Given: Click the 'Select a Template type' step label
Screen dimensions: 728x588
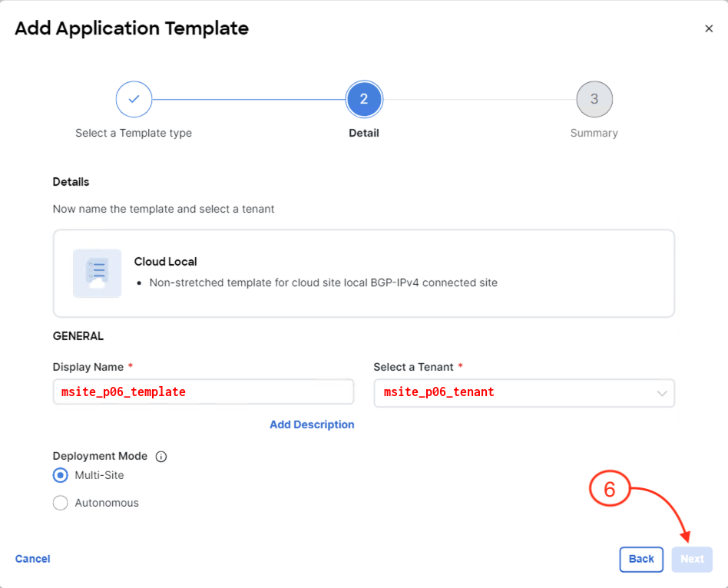Looking at the screenshot, I should (134, 133).
